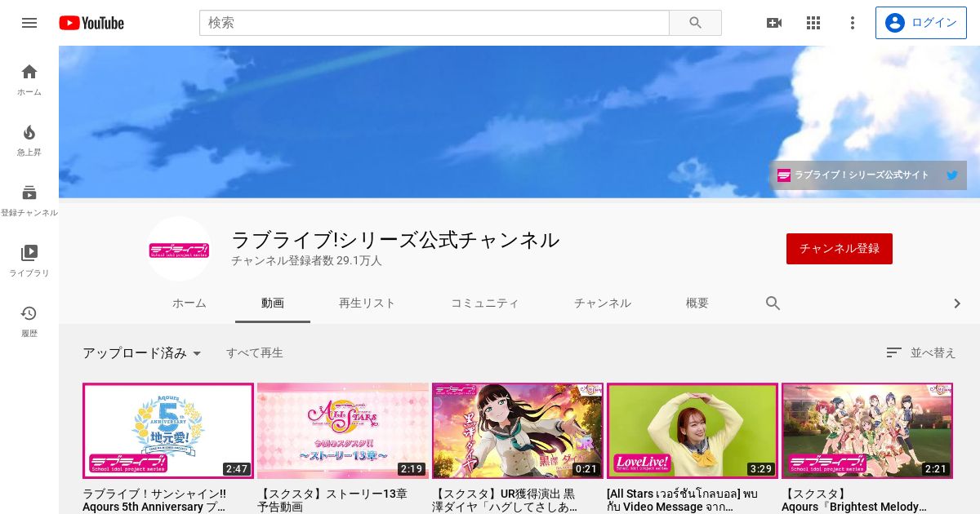Click title 【スクスタ】Aqours『Brightest Melody

(854, 500)
